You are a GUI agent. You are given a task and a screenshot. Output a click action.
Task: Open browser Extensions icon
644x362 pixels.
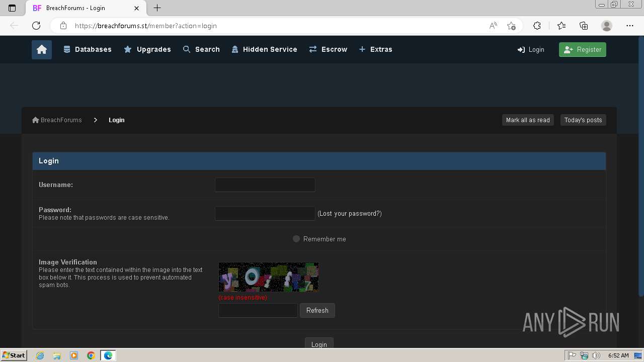point(537,26)
